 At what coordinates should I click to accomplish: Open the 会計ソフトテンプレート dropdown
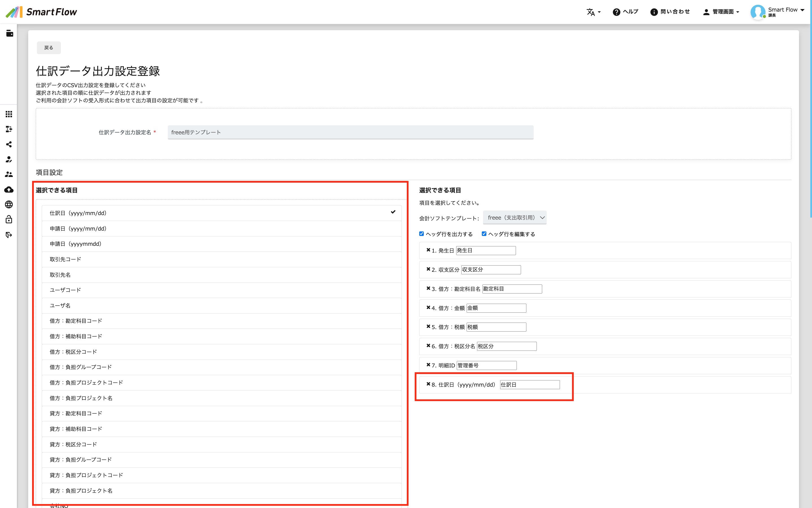pyautogui.click(x=515, y=218)
